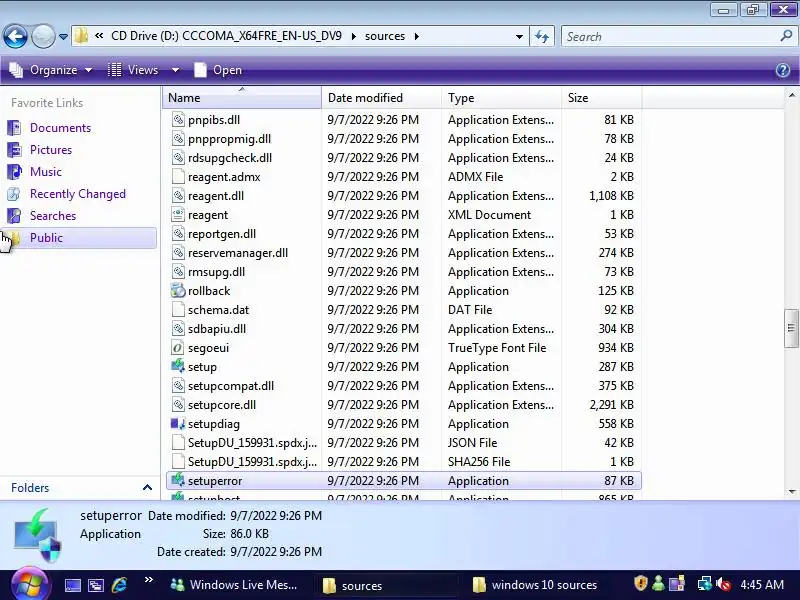The image size is (800, 600).
Task: Click the Views button
Action: (134, 70)
